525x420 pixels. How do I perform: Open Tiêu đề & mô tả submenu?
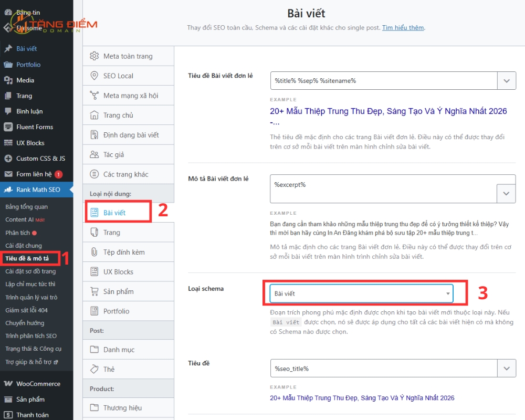coord(27,258)
